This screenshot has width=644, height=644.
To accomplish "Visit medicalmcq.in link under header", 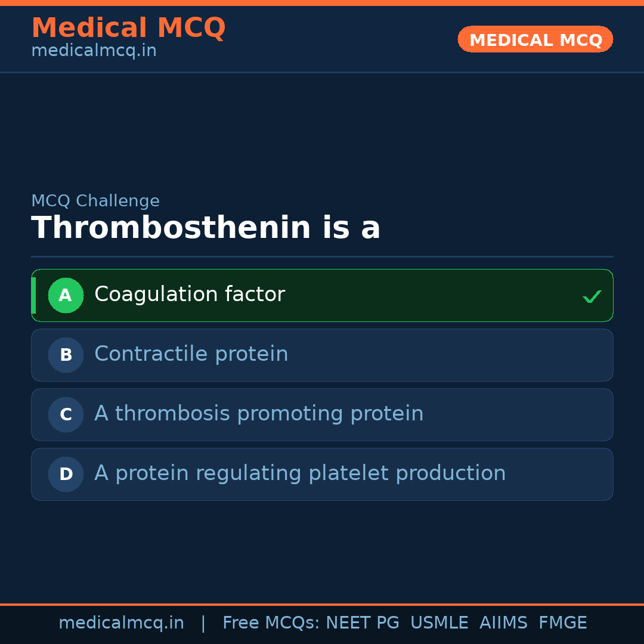I will coord(94,51).
